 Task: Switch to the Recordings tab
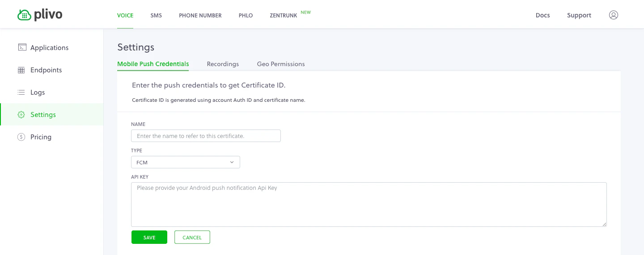pyautogui.click(x=223, y=64)
